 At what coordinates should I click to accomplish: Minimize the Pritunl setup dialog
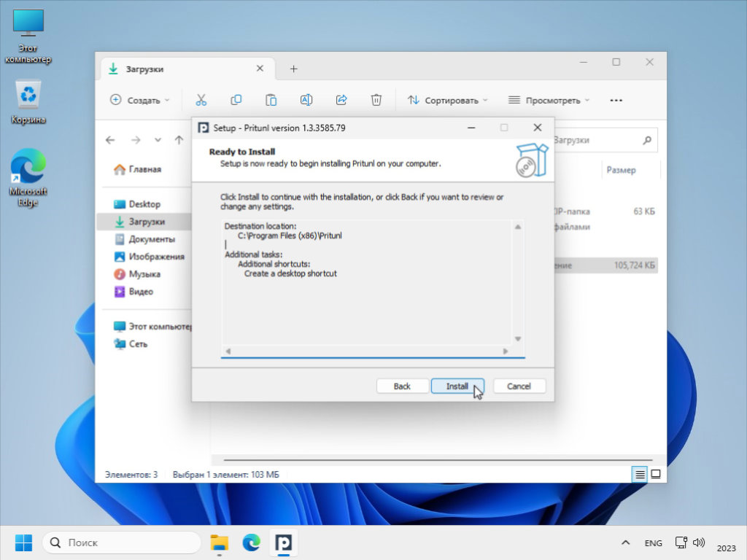(471, 128)
